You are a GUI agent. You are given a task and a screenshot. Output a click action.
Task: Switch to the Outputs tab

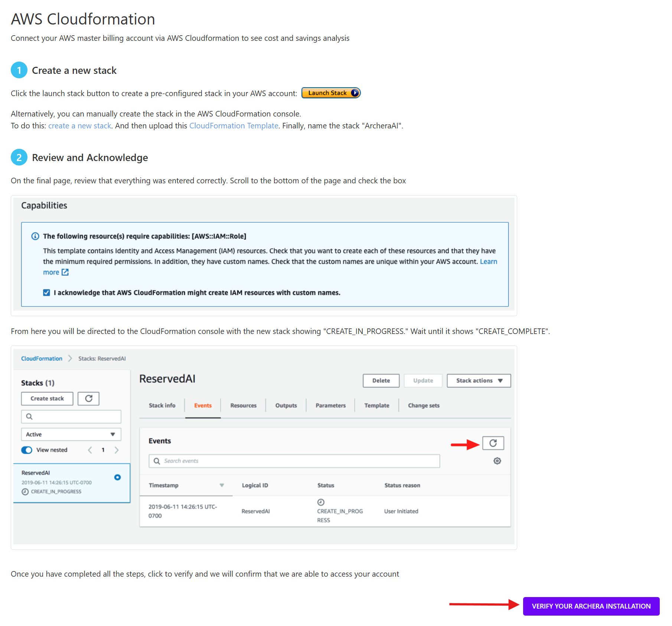coord(286,406)
